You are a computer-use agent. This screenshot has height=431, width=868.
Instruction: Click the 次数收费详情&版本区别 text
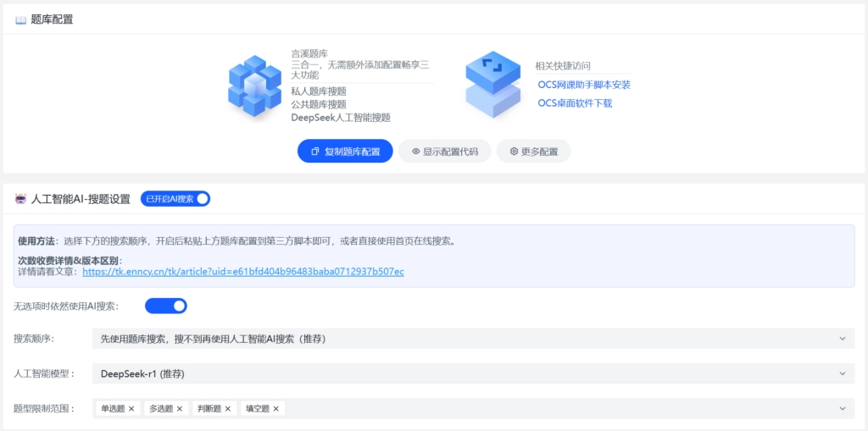click(x=70, y=261)
